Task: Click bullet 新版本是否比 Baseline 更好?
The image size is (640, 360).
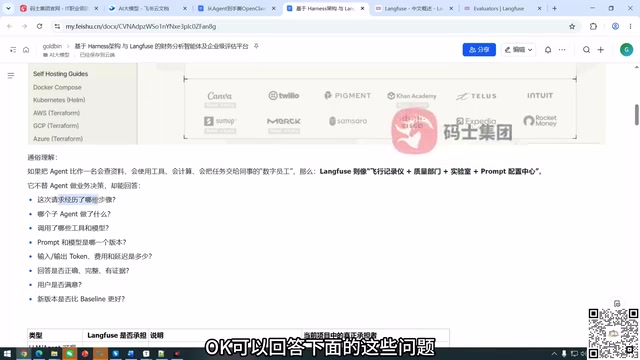Action: pos(81,299)
